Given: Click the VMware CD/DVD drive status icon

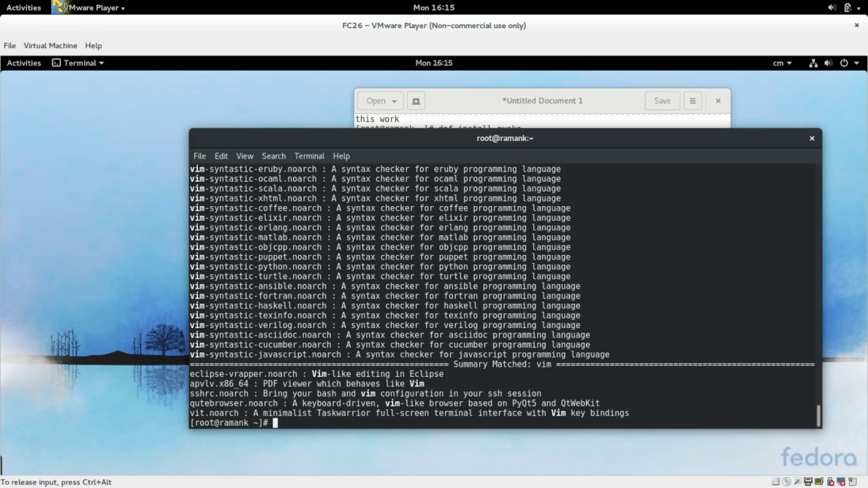Looking at the screenshot, I should (787, 481).
